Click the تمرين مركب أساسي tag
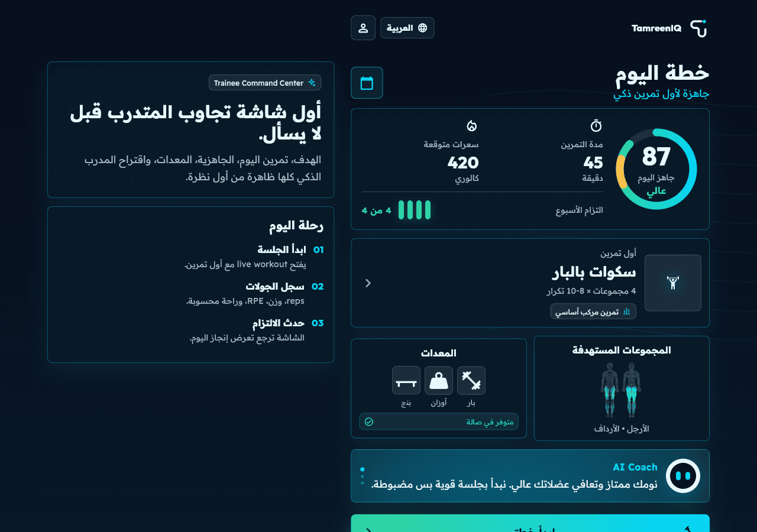Image resolution: width=757 pixels, height=532 pixels. [x=593, y=312]
